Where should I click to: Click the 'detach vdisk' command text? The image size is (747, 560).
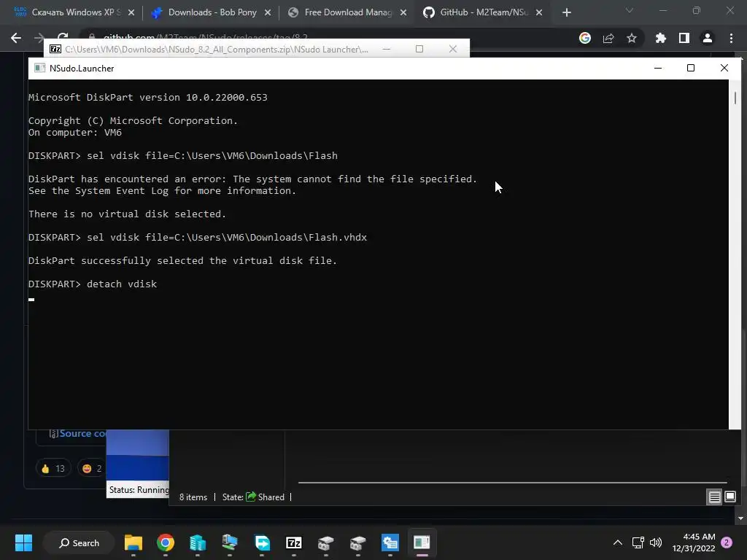[122, 284]
